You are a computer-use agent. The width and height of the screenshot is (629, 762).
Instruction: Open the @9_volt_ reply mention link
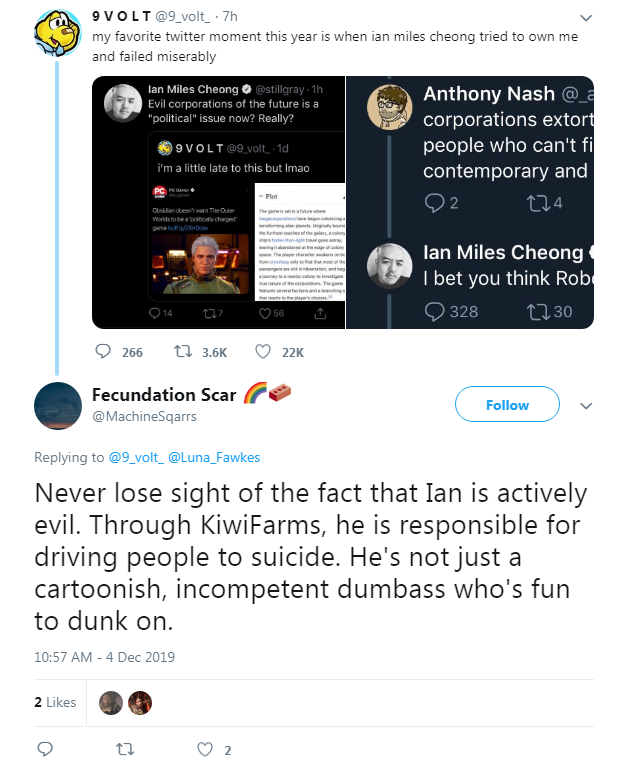(136, 457)
